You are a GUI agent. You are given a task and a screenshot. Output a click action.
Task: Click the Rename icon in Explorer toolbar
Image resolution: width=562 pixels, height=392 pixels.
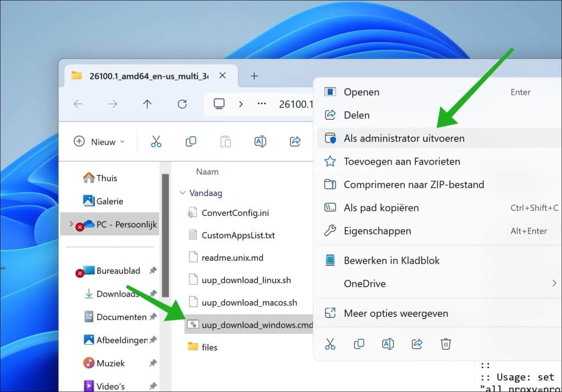pyautogui.click(x=260, y=141)
